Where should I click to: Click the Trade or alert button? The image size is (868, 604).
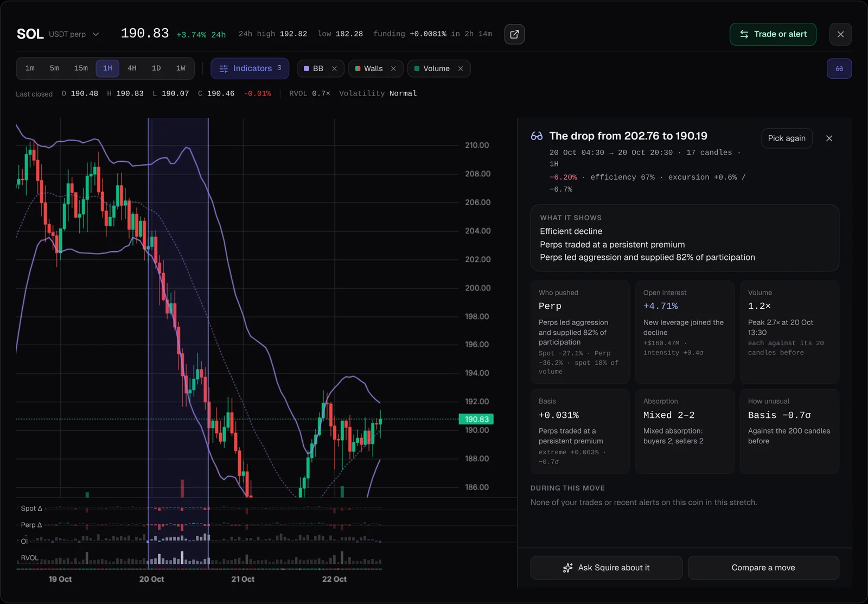773,34
